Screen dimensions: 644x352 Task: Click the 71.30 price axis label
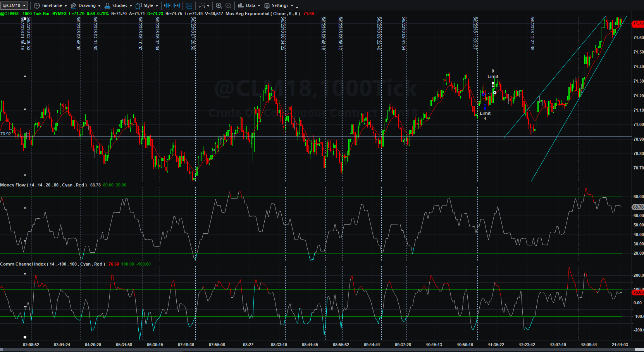[x=639, y=81]
